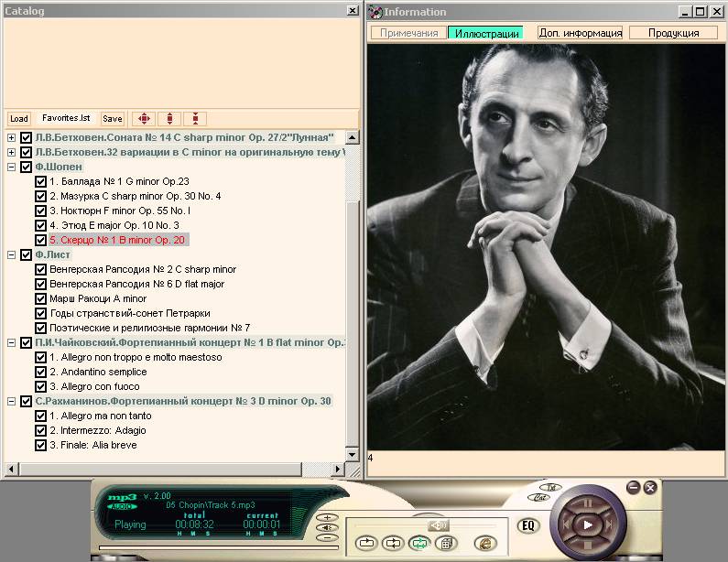This screenshot has height=562, width=728.
Task: Uncheck Баллада № 1 G minor Op.23
Action: 40,181
